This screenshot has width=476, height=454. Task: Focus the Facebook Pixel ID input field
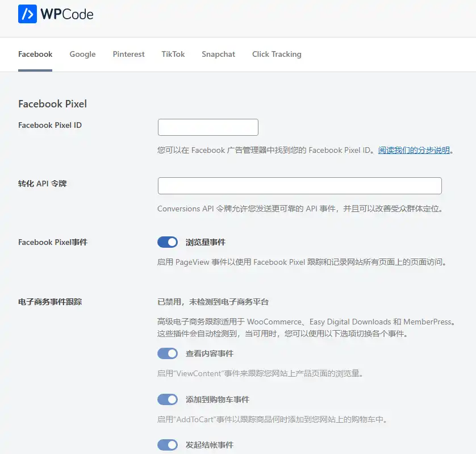point(208,127)
